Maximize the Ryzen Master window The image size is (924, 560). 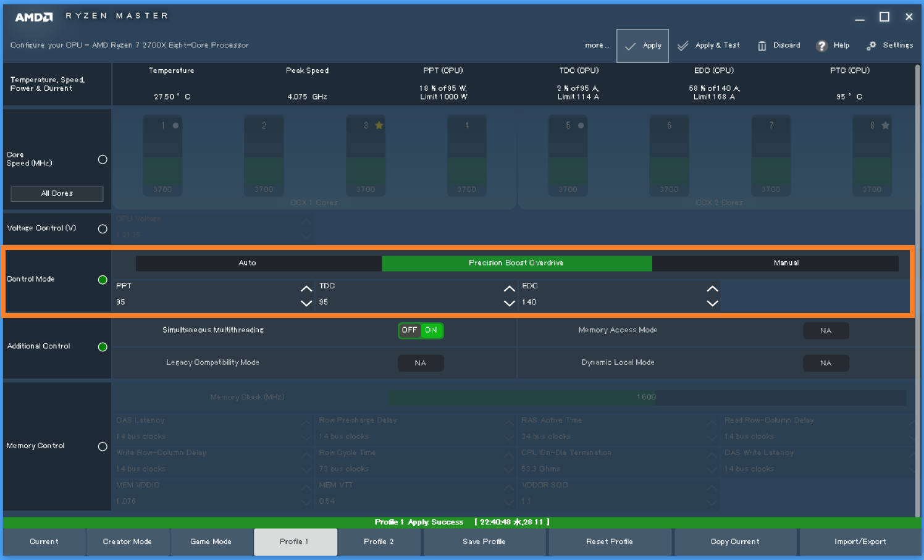point(884,17)
